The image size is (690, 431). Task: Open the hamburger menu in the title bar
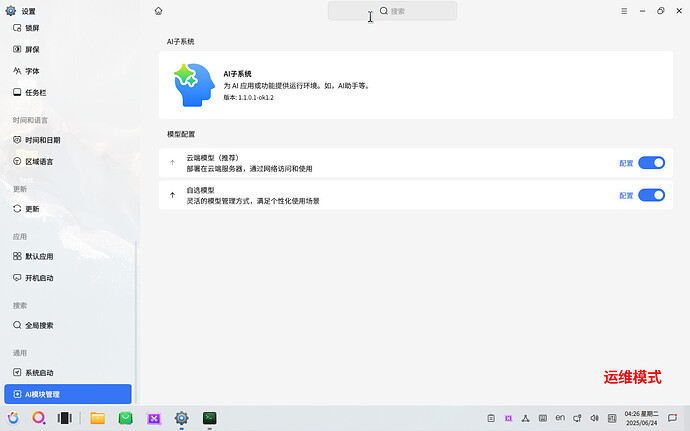pyautogui.click(x=624, y=11)
